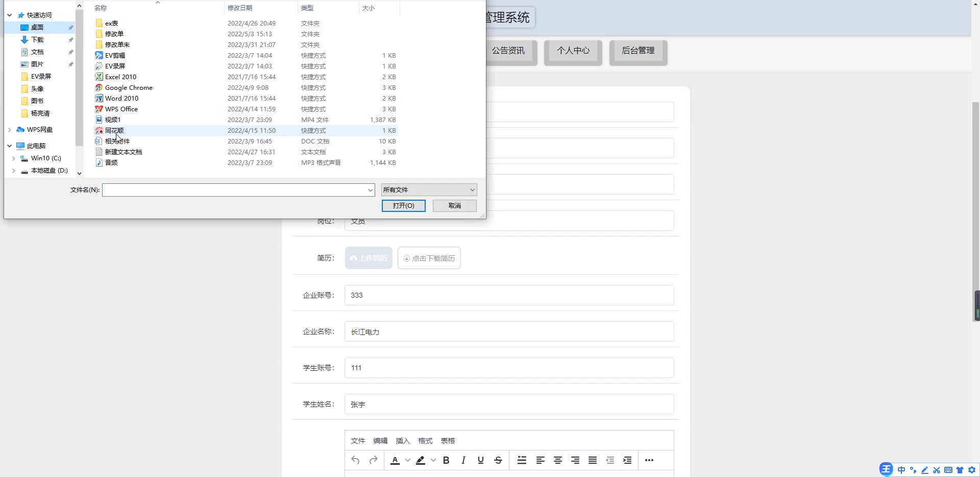Open IME handwriting pen tool
The height and width of the screenshot is (477, 980).
[x=925, y=470]
